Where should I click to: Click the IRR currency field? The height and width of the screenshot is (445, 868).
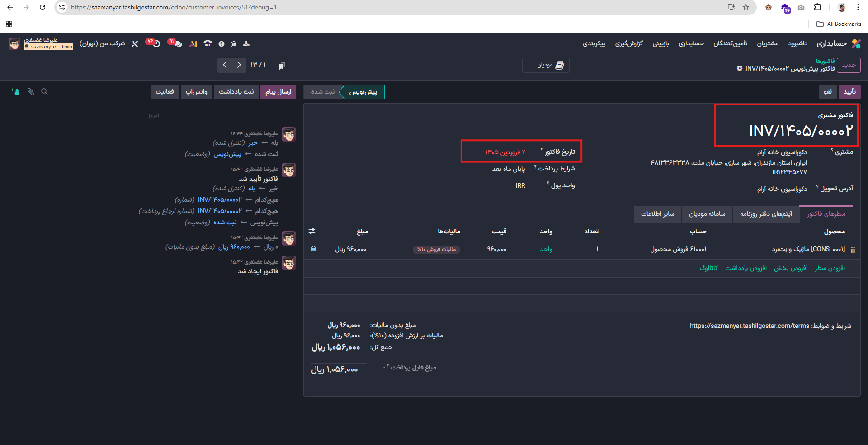[520, 186]
